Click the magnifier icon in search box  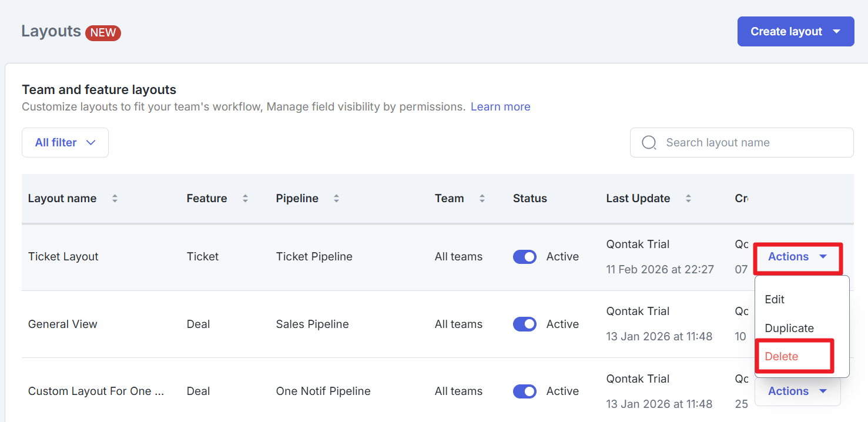[x=649, y=143]
